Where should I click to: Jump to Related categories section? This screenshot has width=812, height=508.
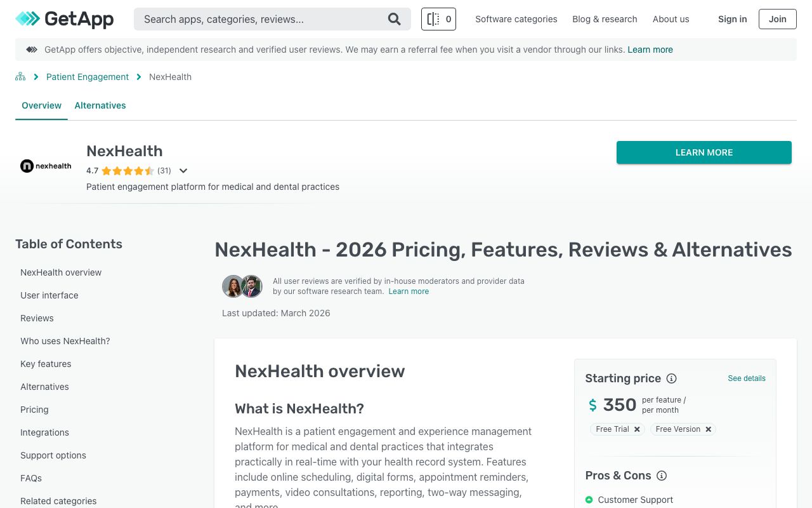click(x=58, y=501)
